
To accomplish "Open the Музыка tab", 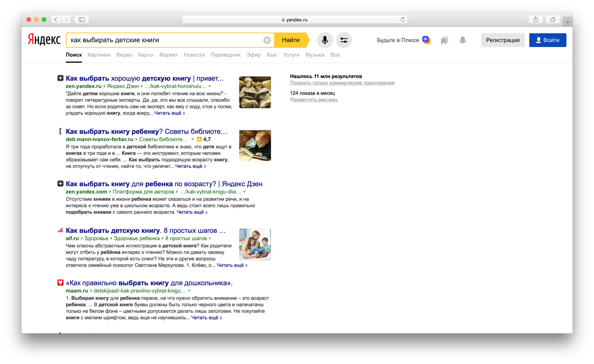I will (315, 55).
